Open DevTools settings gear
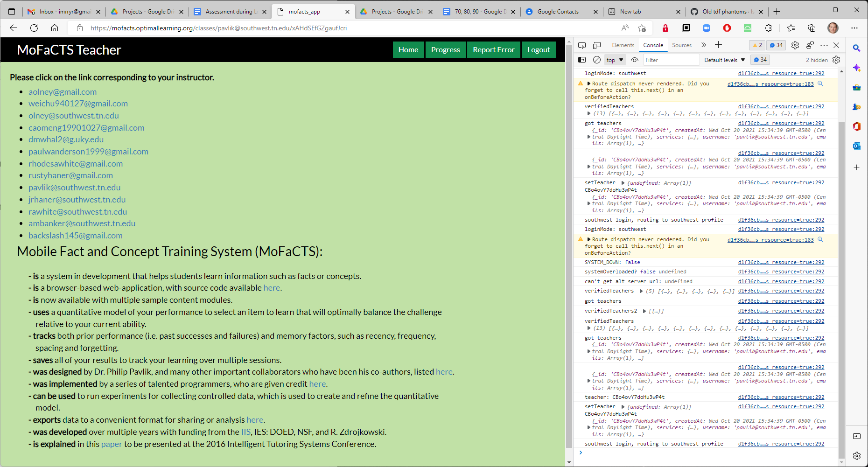 (795, 45)
